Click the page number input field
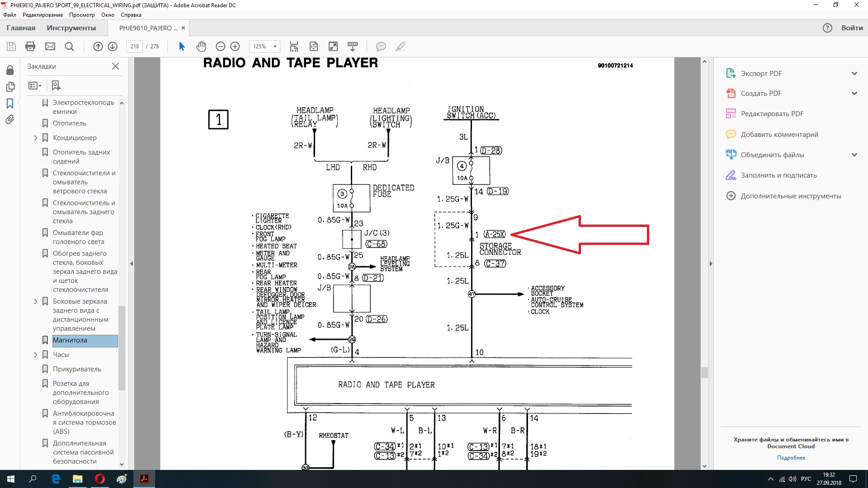This screenshot has width=868, height=488. (134, 47)
